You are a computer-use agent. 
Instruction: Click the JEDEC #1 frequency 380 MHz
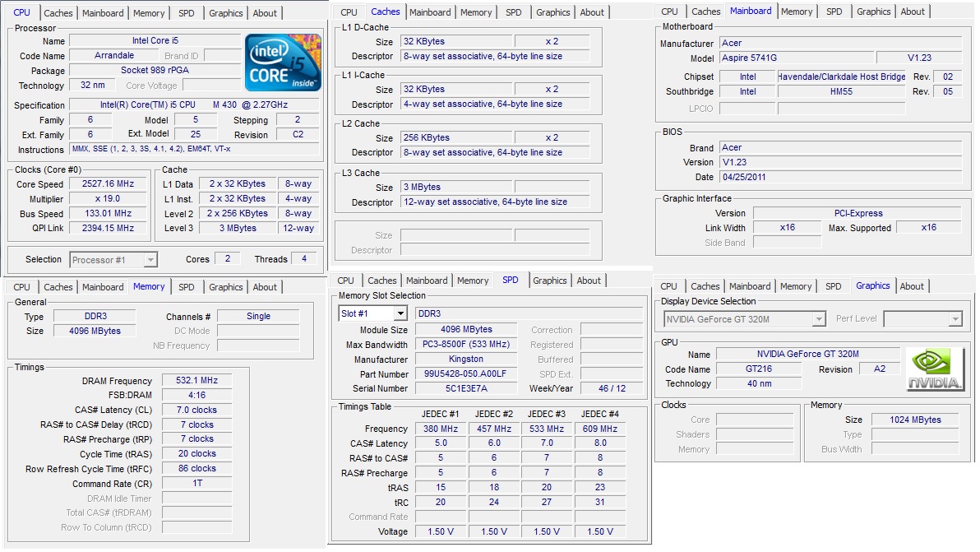(441, 429)
